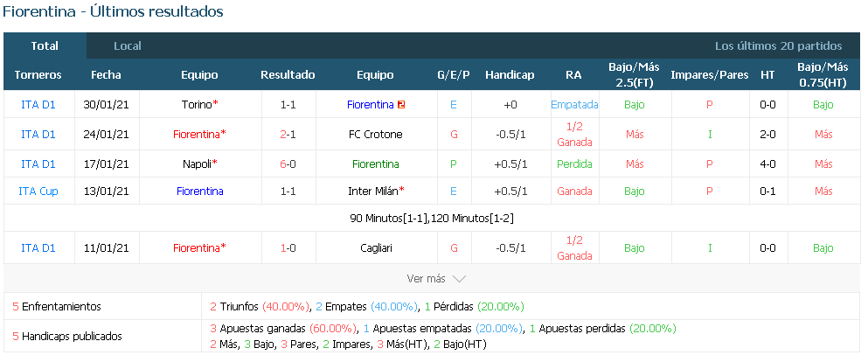Open the Torino team link

[x=197, y=105]
